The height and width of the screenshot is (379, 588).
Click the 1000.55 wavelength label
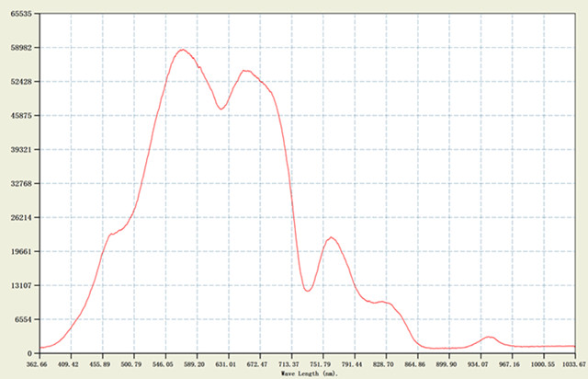point(542,364)
